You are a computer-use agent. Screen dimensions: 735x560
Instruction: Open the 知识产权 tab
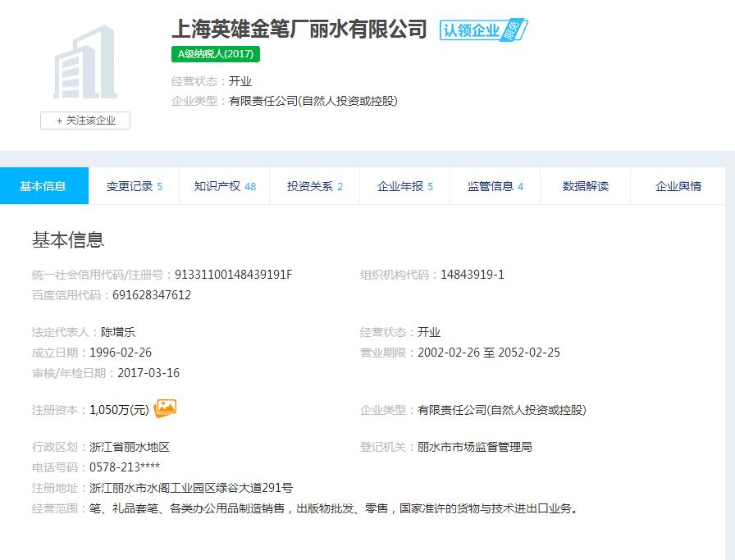pos(225,186)
